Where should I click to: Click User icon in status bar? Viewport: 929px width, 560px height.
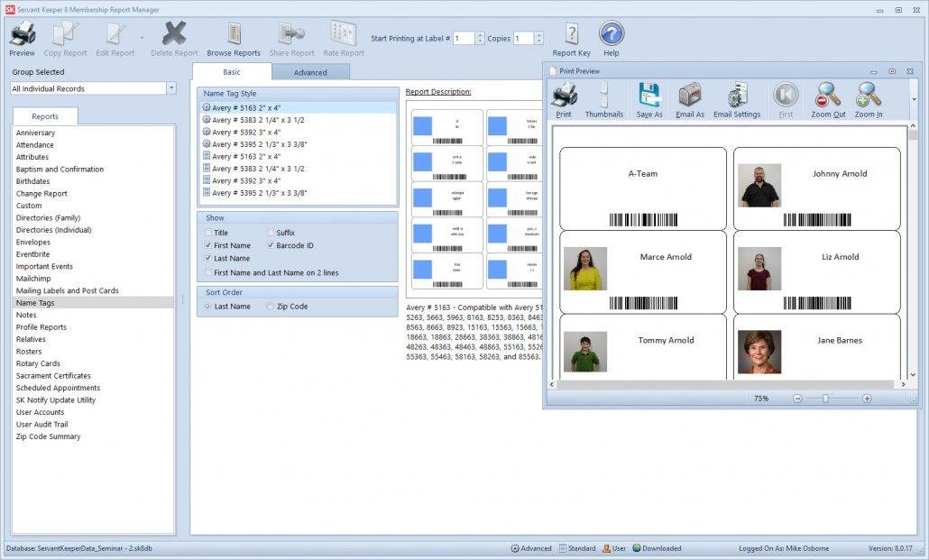tap(607, 549)
